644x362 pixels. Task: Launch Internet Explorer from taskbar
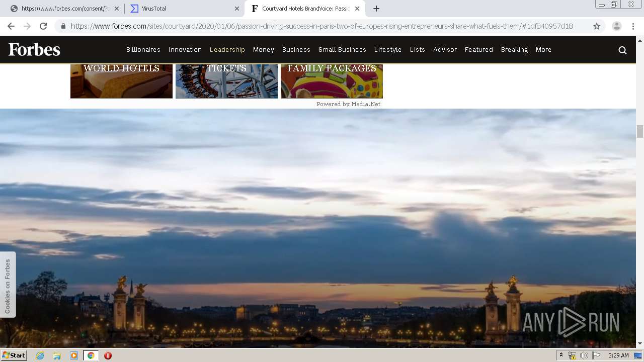click(x=40, y=355)
